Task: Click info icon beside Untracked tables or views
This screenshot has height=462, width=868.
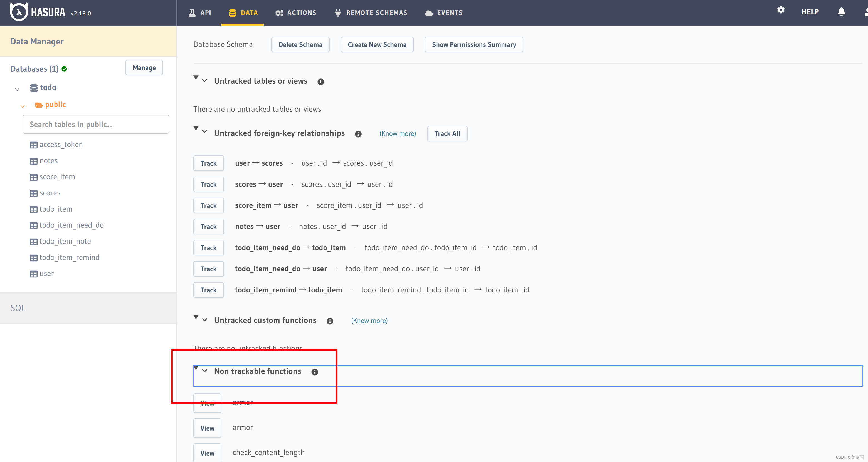Action: 320,82
